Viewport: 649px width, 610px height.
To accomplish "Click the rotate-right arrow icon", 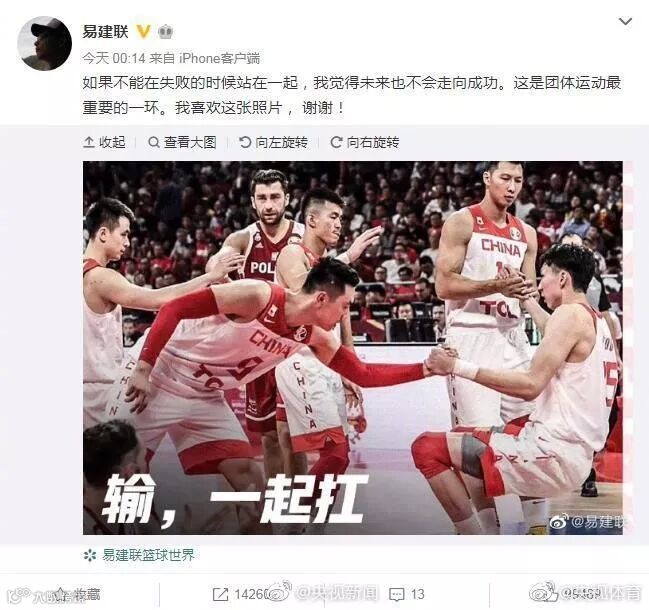I will (x=336, y=143).
